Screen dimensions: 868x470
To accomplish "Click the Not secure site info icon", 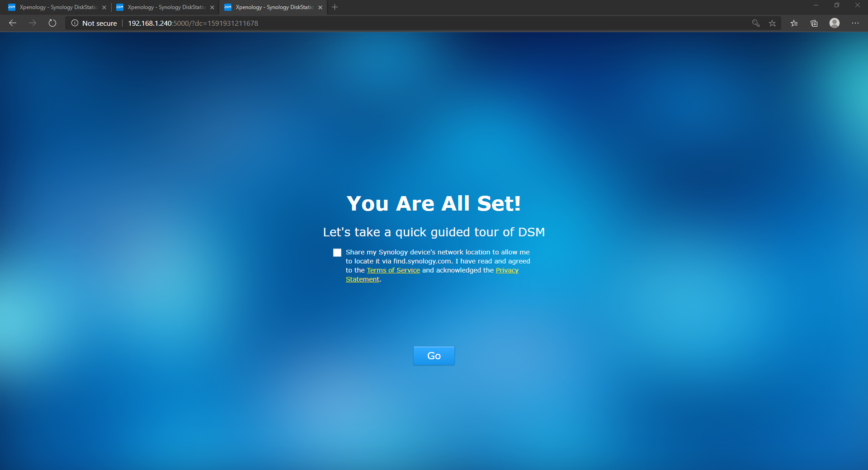I will pos(75,23).
